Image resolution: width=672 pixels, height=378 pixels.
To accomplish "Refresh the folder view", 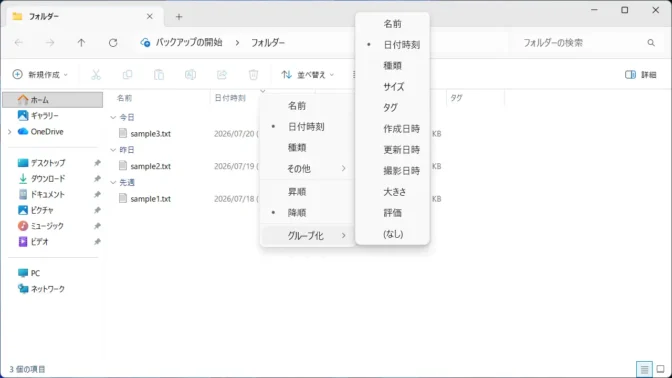I will click(x=113, y=42).
